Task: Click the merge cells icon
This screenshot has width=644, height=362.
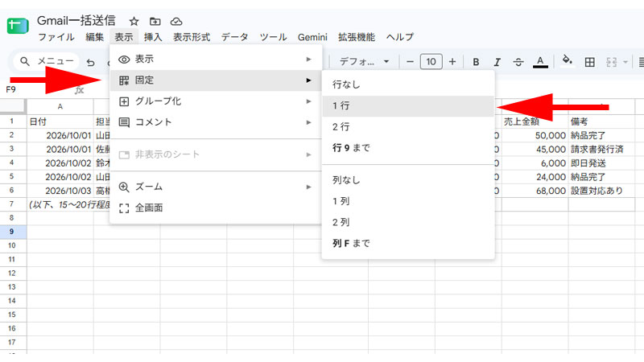Action: pos(612,62)
